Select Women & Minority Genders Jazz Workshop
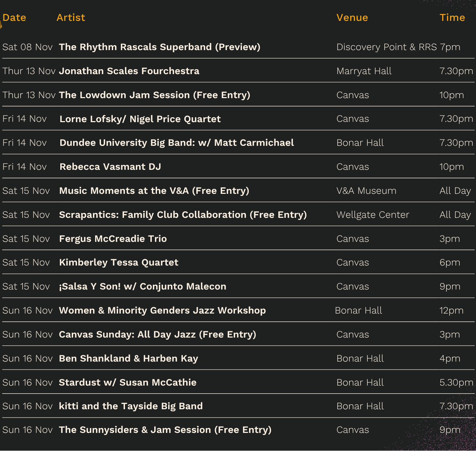Viewport: 476px width, 451px height. (162, 310)
